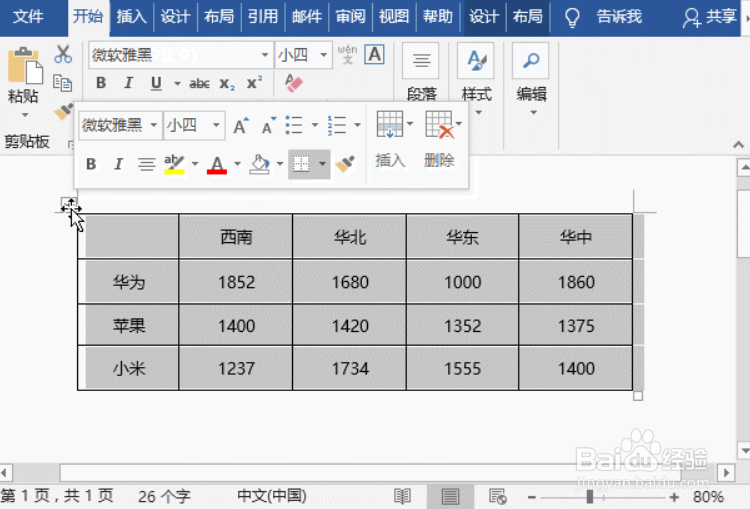The width and height of the screenshot is (750, 509).
Task: Click the 26 个字 word count
Action: 164,497
